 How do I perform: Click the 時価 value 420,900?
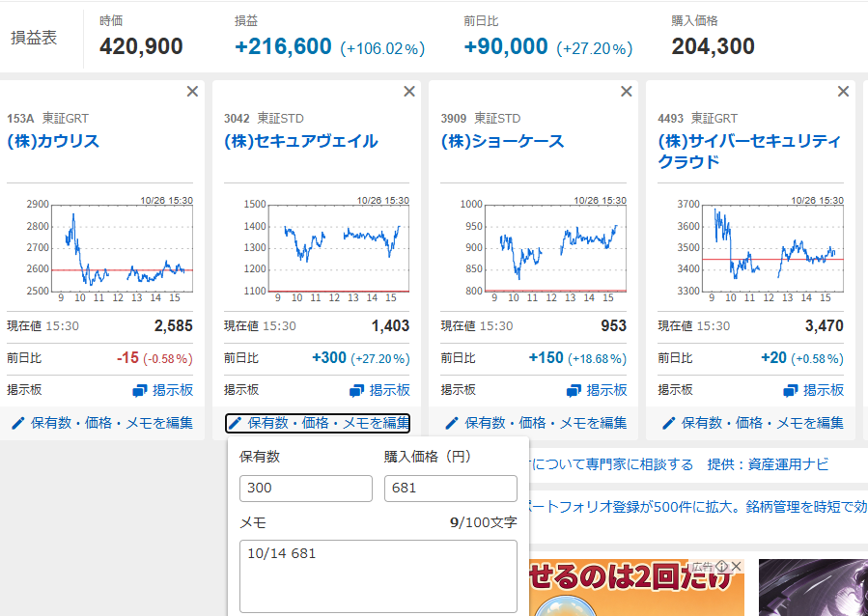(141, 46)
